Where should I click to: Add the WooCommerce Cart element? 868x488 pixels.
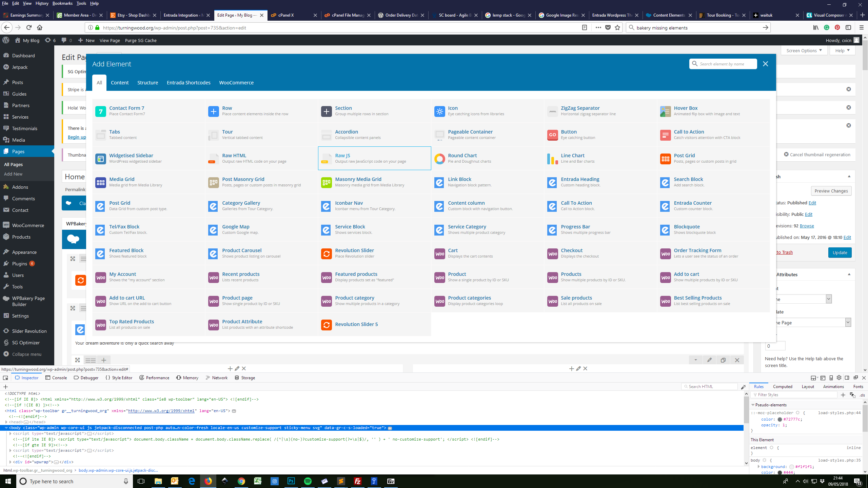point(487,253)
